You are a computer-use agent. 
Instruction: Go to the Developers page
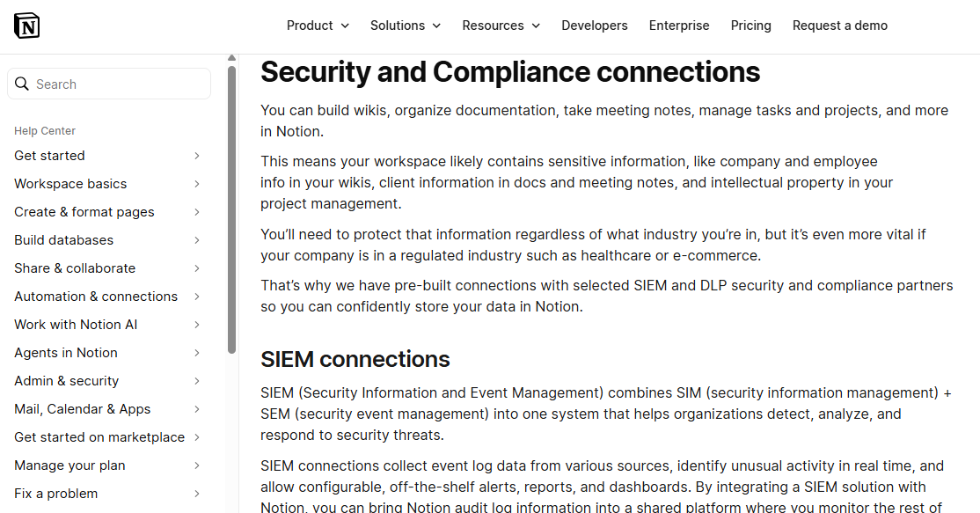[x=595, y=26]
